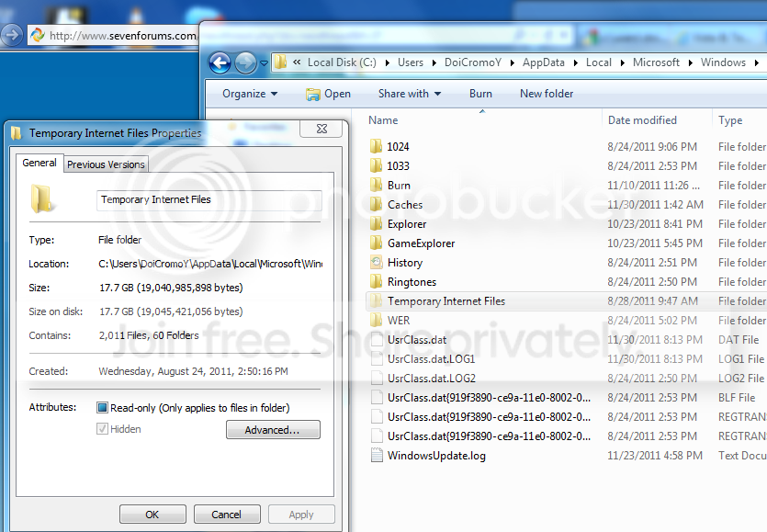Click the Advanced... button

pos(273,430)
